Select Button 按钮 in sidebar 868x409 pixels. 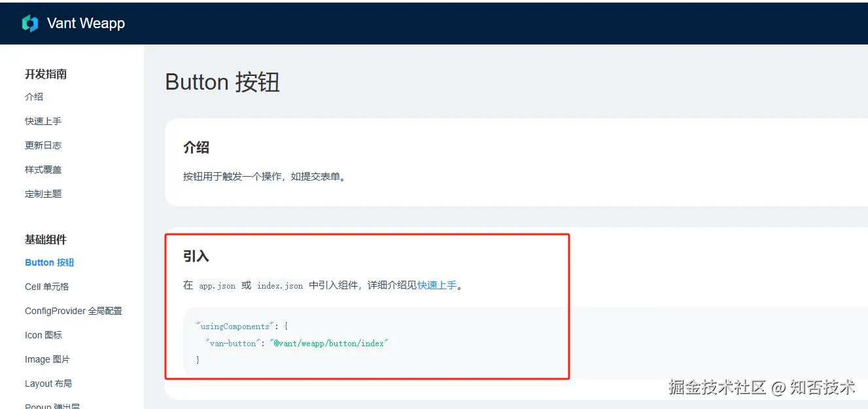[50, 262]
